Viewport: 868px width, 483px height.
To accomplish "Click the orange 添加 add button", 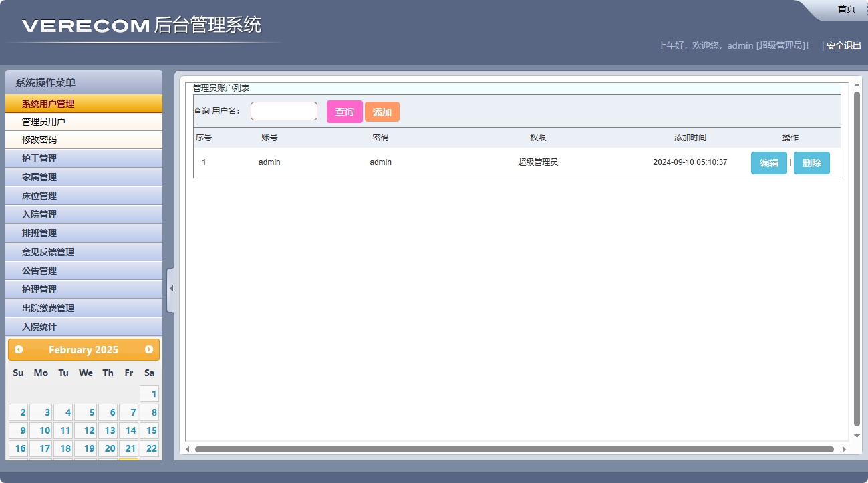I will point(382,111).
